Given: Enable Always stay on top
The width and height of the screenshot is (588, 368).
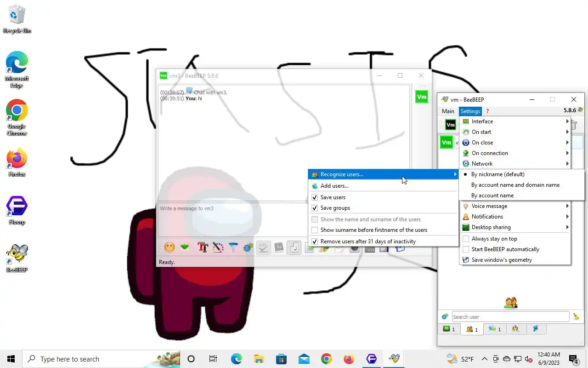Looking at the screenshot, I should tap(515, 238).
